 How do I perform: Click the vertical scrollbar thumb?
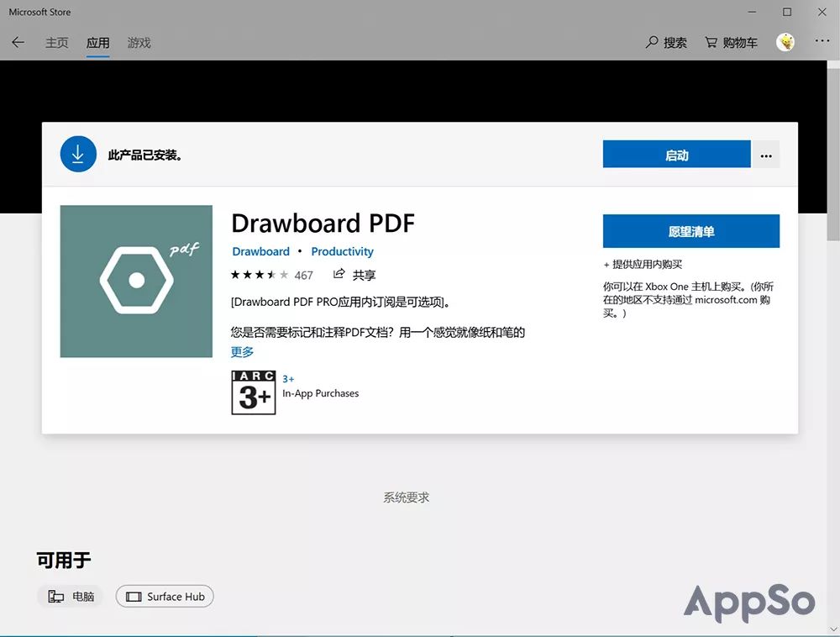pos(833,155)
